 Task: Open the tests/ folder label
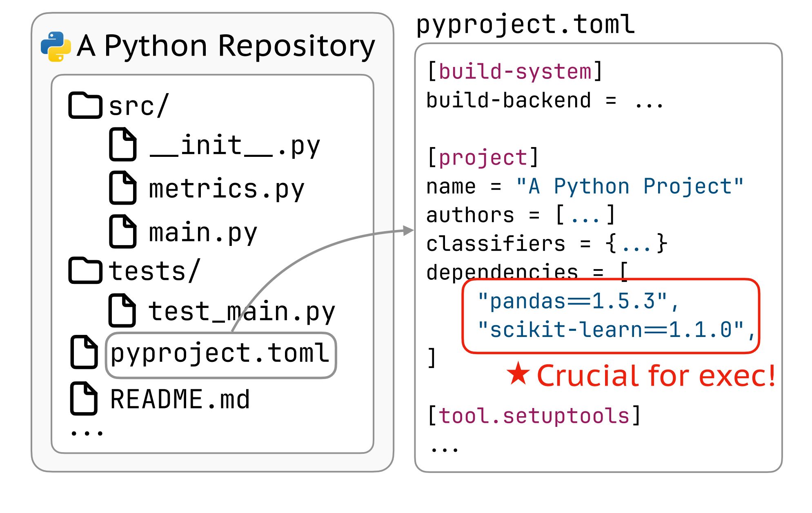click(x=154, y=271)
